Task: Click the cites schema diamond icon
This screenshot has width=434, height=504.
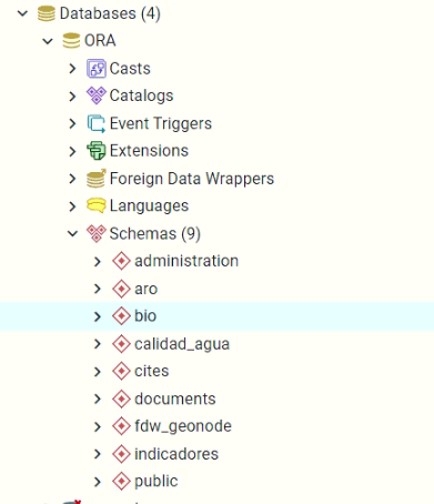Action: click(121, 371)
